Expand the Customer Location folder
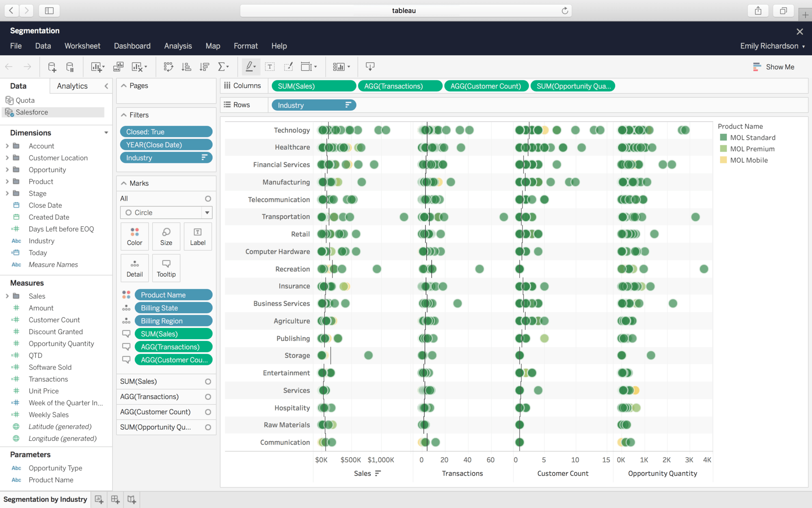Image resolution: width=812 pixels, height=508 pixels. [x=7, y=158]
